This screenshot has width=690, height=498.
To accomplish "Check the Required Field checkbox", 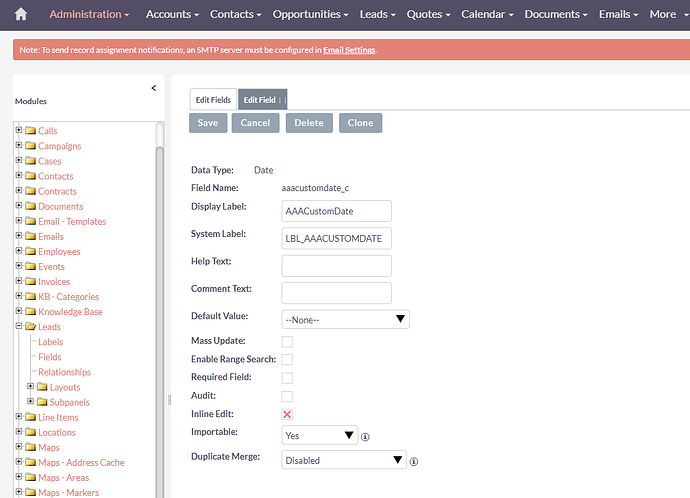I will coord(287,378).
